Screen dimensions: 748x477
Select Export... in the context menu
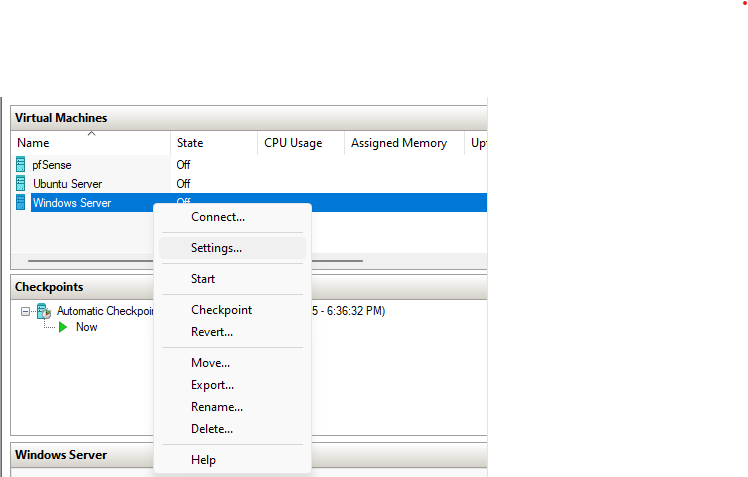[212, 385]
